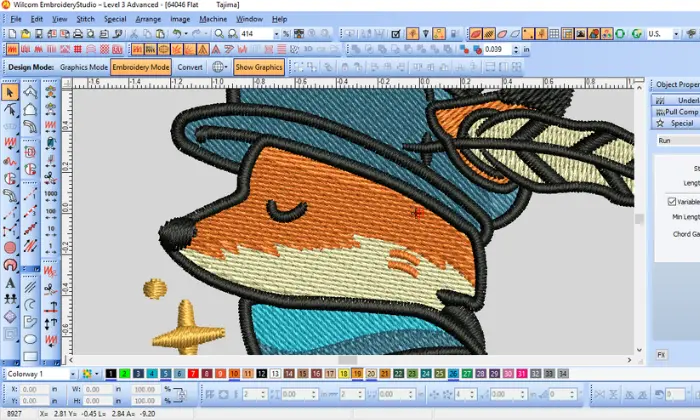Travel by 100 stitches icon

click(50, 214)
